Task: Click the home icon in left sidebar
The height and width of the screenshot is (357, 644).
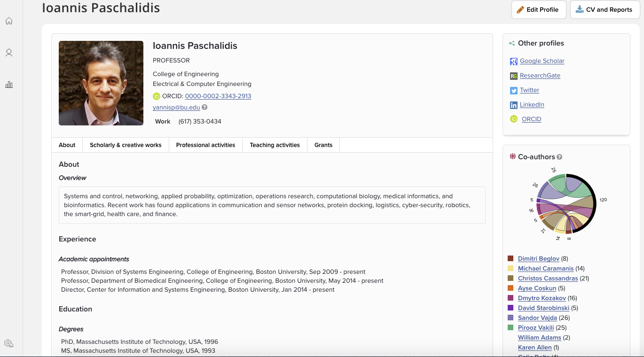Action: point(9,21)
